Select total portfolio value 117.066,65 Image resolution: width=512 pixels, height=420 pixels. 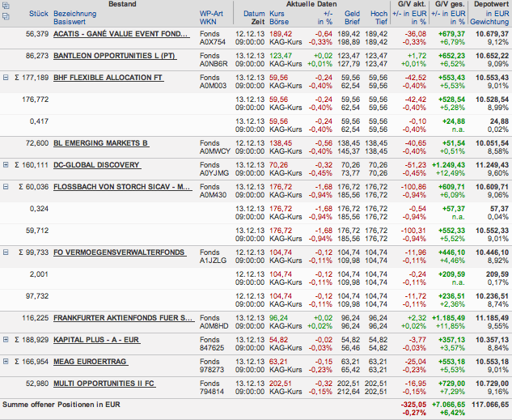coord(490,405)
